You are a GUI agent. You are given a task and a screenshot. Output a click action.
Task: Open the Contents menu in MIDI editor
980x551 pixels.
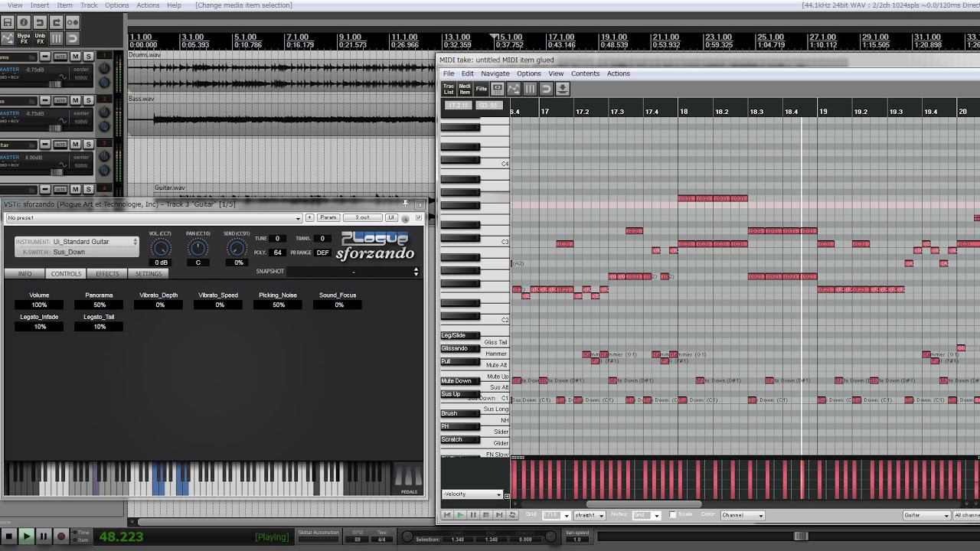(585, 73)
